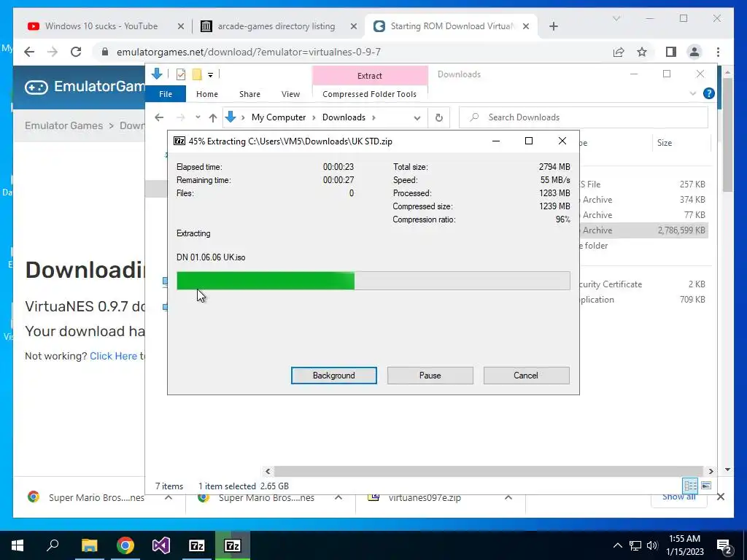Open volume control in system tray
The height and width of the screenshot is (560, 747).
[x=652, y=545]
